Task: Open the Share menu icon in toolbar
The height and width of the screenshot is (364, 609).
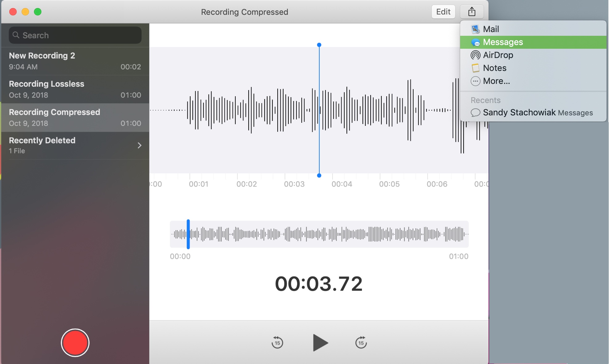Action: tap(472, 12)
